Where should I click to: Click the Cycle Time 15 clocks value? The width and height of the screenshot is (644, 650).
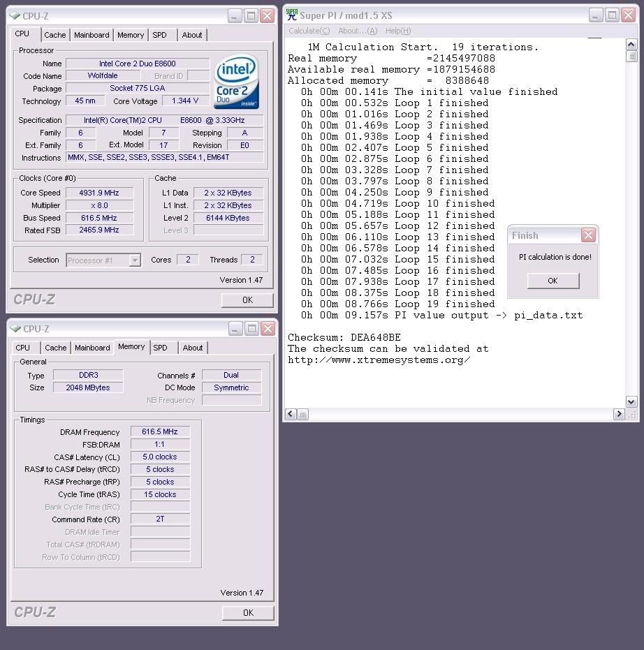point(160,494)
